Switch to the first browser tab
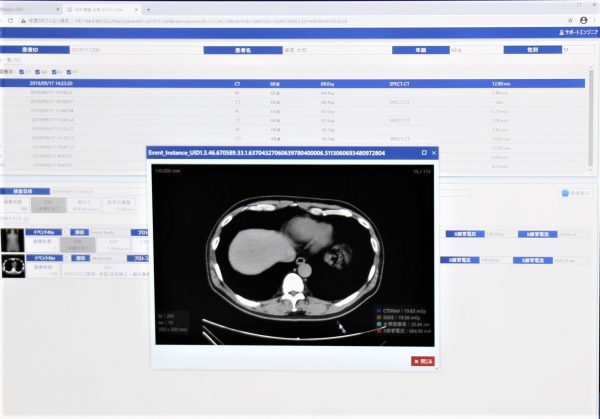The image size is (600, 419). click(x=30, y=7)
